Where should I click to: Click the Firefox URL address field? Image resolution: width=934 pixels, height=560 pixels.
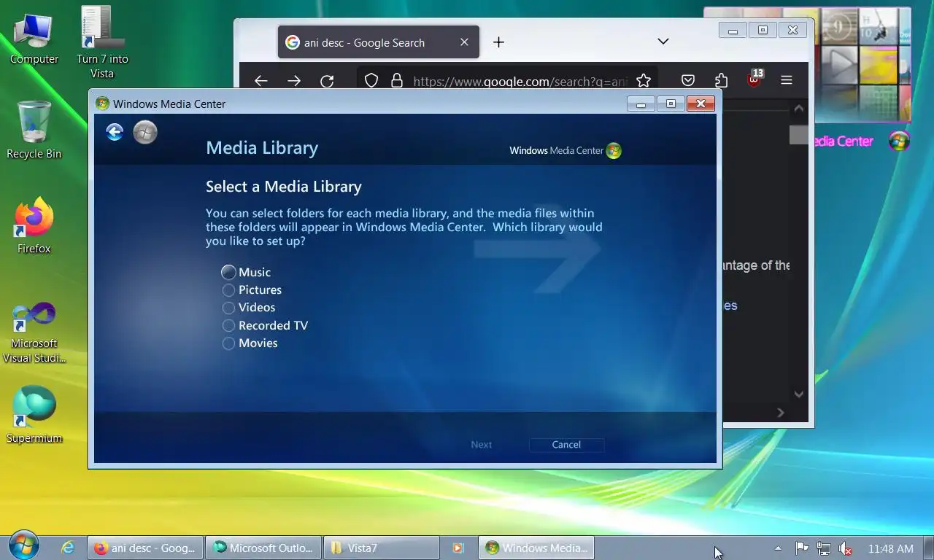click(x=520, y=81)
